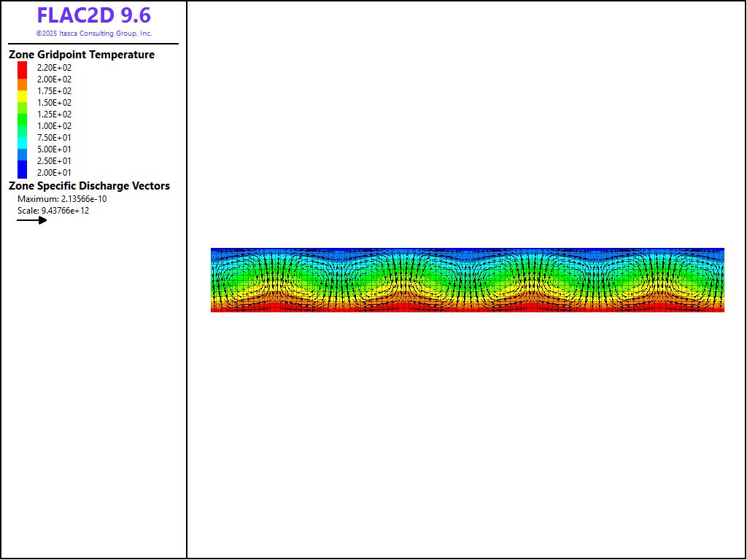Click the 1.25E+02 legend value
Image resolution: width=747 pixels, height=560 pixels.
click(x=54, y=114)
